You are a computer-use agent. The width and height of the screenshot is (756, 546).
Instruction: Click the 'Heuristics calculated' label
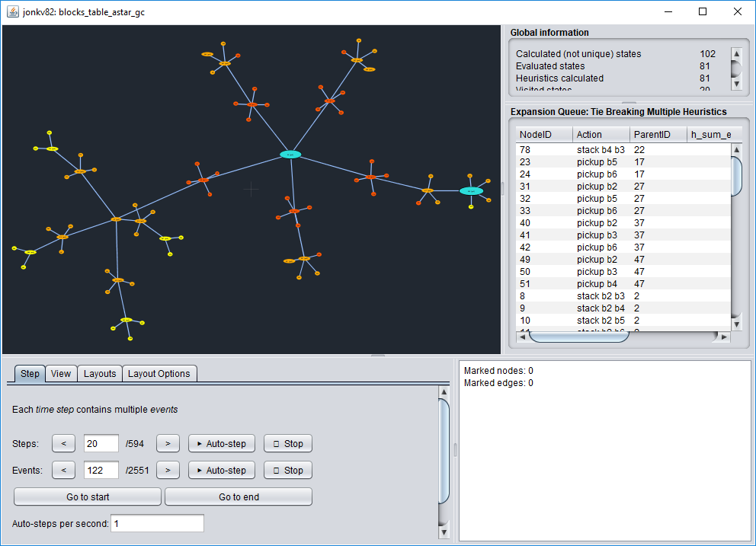(x=560, y=78)
